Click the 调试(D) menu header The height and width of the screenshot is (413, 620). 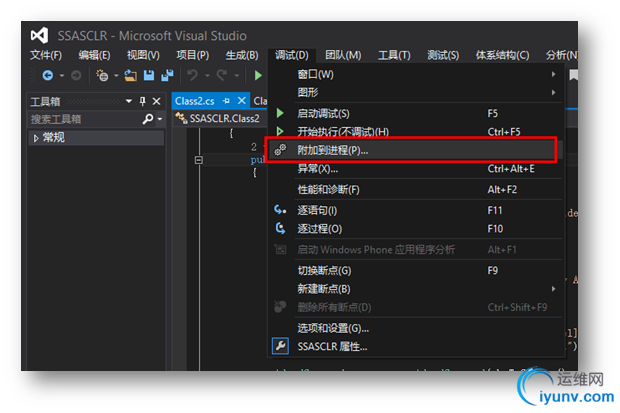point(291,55)
